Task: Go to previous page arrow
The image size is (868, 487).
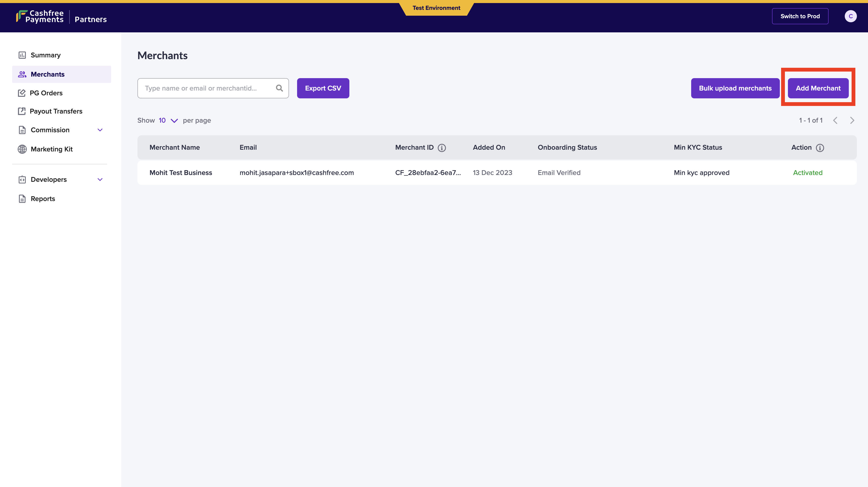Action: (835, 120)
